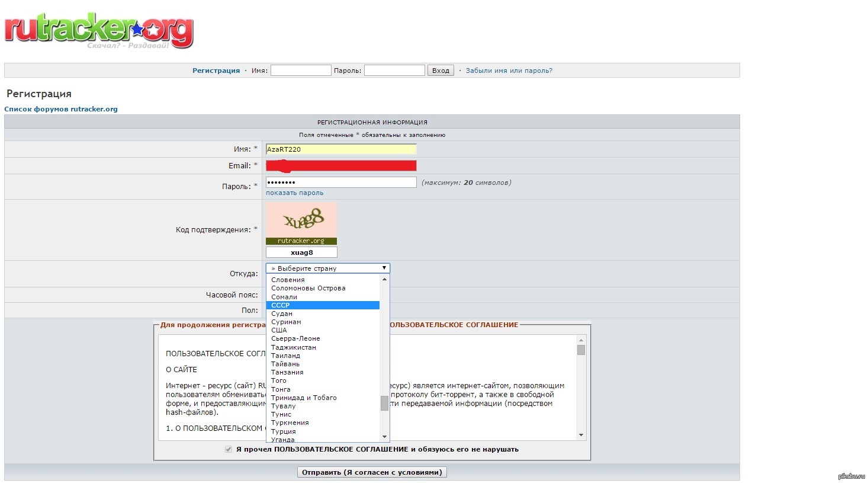This screenshot has height=483, width=868.
Task: Click scroll-down arrow of agreement text box
Action: [x=581, y=435]
